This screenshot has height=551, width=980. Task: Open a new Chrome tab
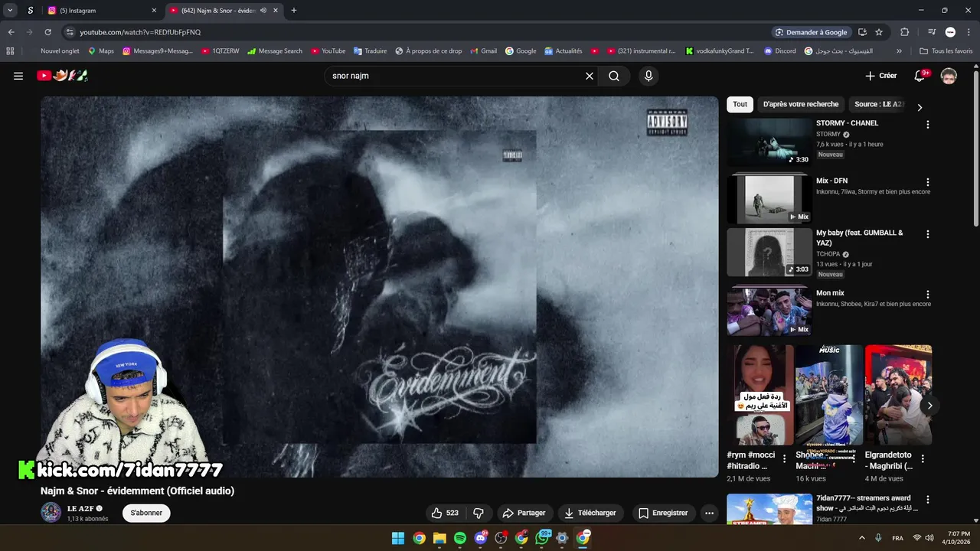pyautogui.click(x=294, y=11)
